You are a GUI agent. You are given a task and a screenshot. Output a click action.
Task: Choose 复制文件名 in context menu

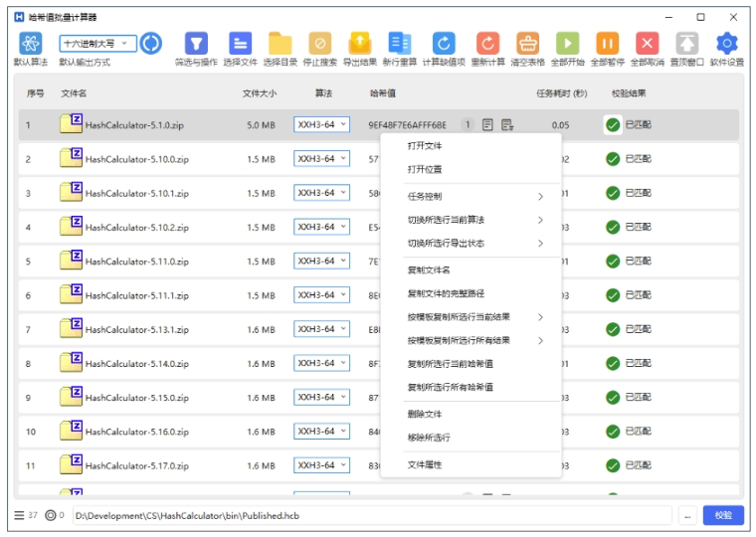coord(472,270)
